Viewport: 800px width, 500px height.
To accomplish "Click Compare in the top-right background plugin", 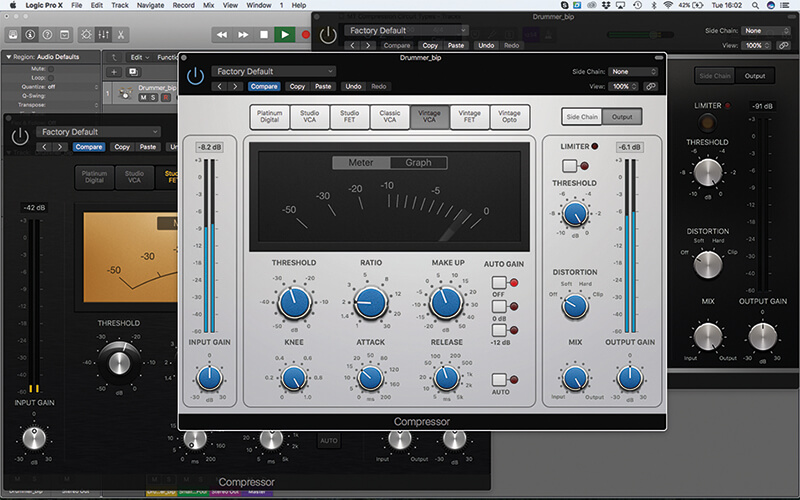I will [x=396, y=45].
